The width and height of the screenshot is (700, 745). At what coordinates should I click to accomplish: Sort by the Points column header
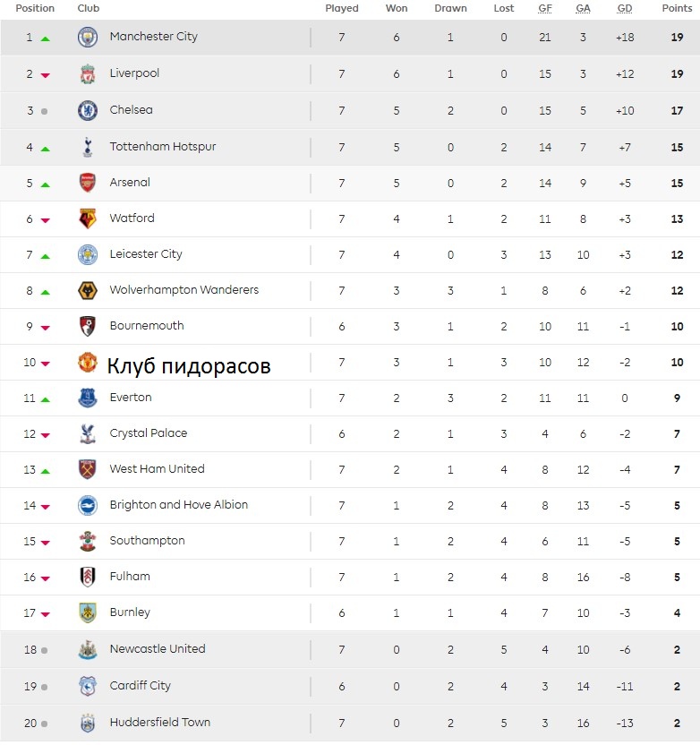677,8
